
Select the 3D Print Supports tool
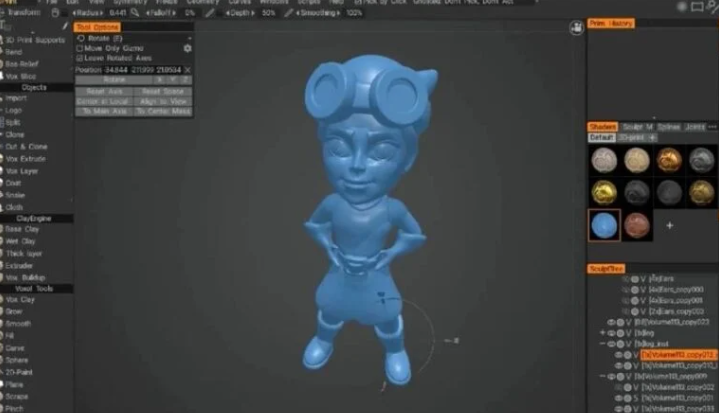(34, 40)
